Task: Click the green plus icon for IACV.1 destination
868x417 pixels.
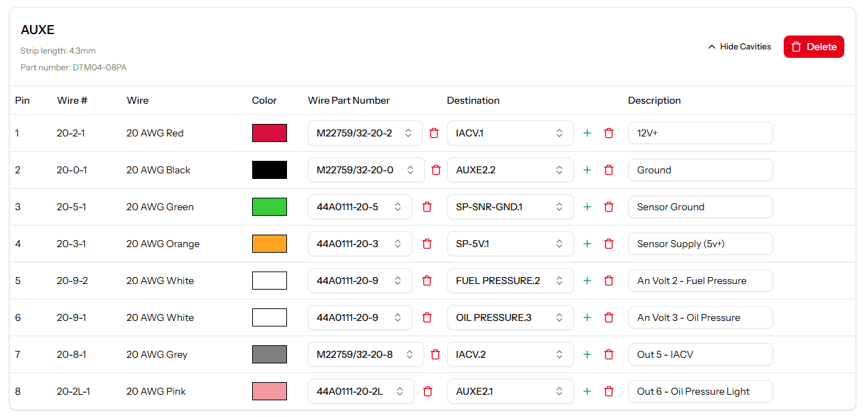Action: point(587,133)
